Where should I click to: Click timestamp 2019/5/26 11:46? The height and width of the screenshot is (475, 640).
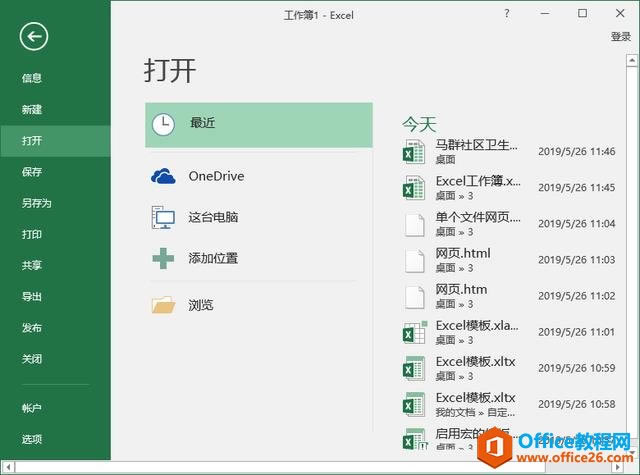(x=576, y=151)
